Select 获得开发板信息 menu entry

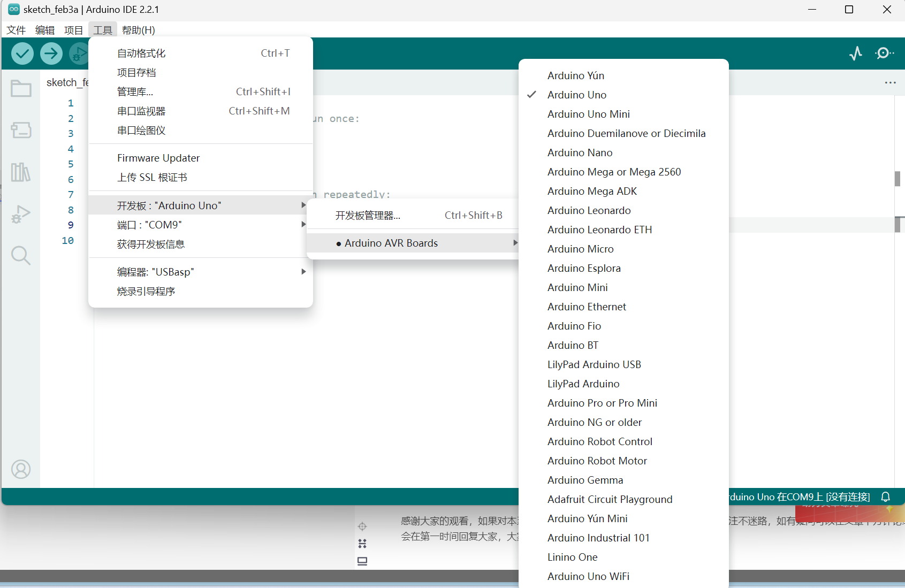tap(201, 244)
